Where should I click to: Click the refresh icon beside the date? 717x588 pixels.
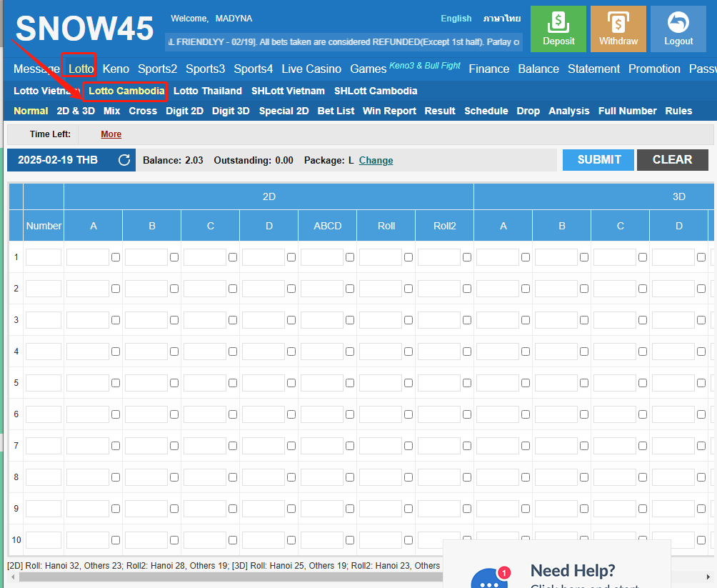coord(124,160)
